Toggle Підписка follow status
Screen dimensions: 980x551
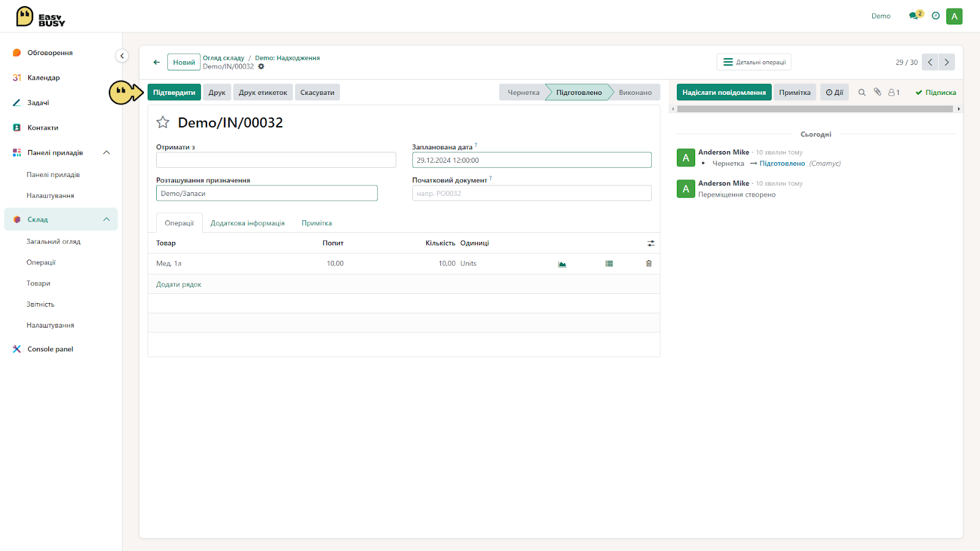(x=935, y=92)
